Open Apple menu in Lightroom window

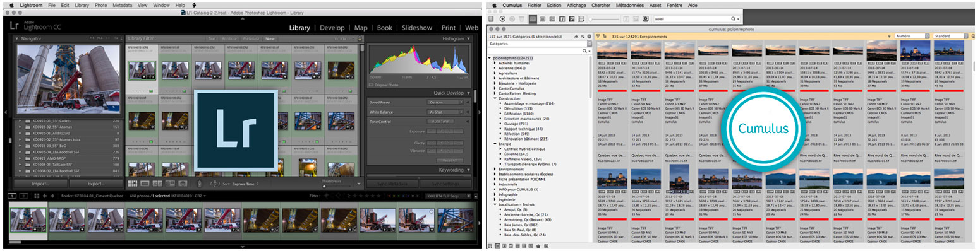(x=11, y=4)
